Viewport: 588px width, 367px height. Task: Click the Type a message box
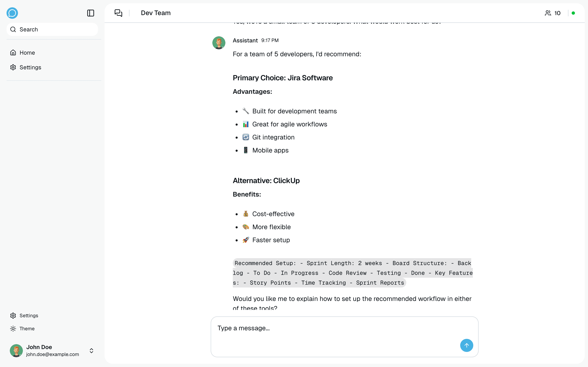click(x=335, y=328)
